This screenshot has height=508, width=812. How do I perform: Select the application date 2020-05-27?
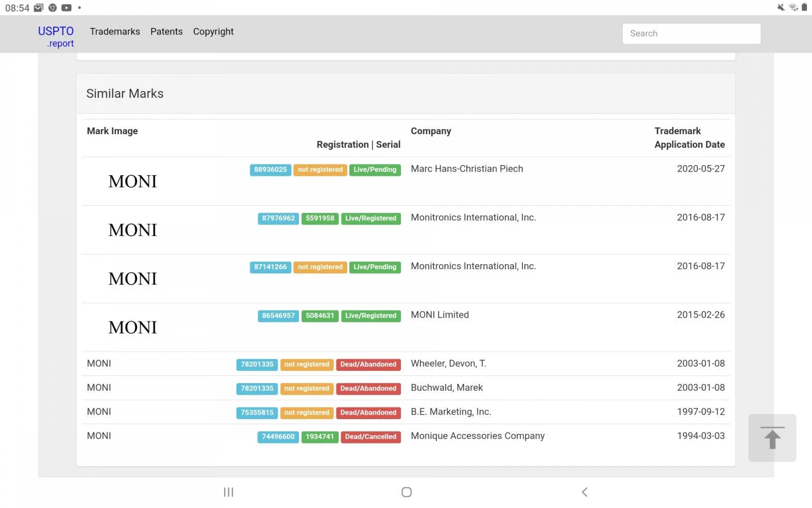click(x=701, y=169)
